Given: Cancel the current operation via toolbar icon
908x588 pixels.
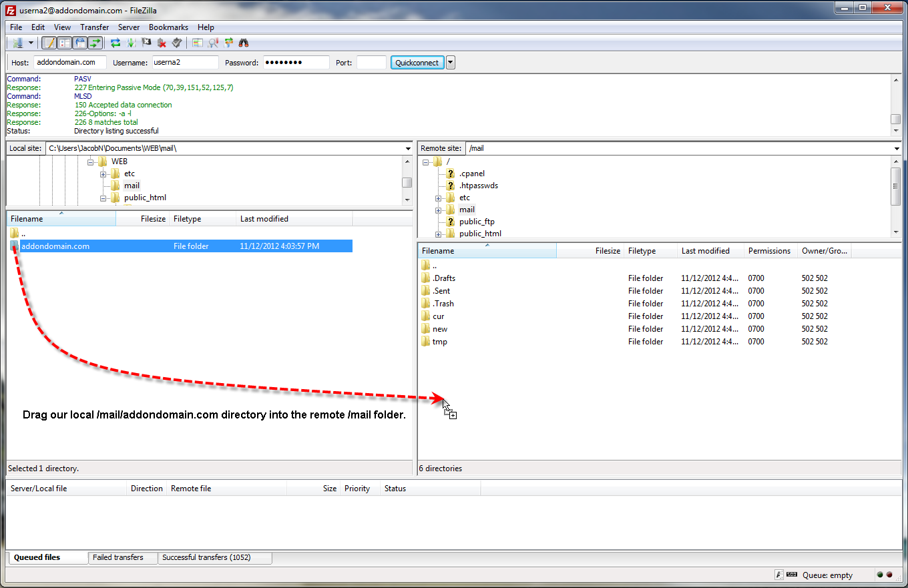Looking at the screenshot, I should point(146,43).
